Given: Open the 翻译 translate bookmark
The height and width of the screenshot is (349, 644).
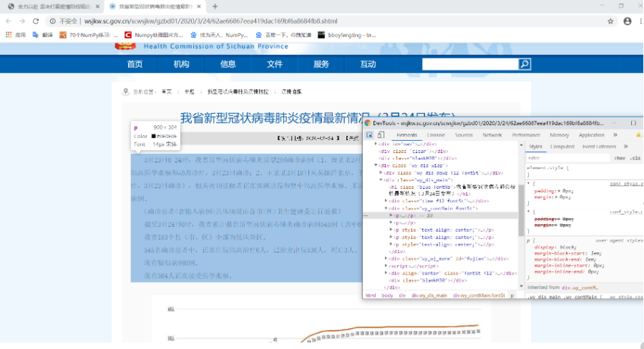Looking at the screenshot, I should point(43,35).
